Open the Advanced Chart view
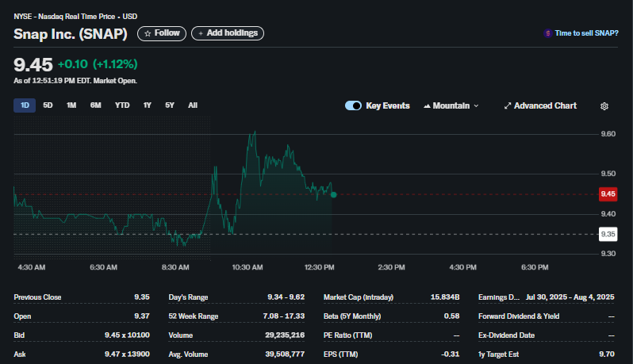This screenshot has height=364, width=633. (x=540, y=105)
